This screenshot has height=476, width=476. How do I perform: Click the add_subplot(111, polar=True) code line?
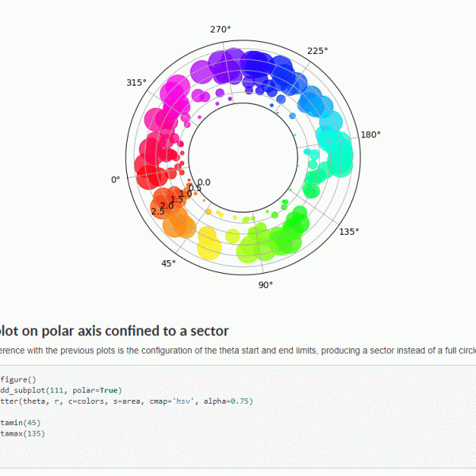tap(62, 390)
